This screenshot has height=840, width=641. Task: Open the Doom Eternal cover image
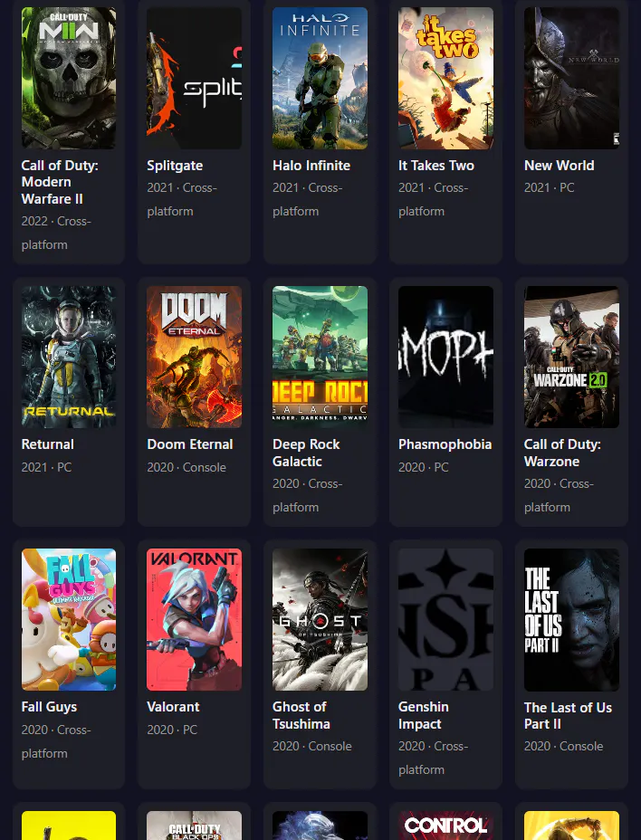click(x=194, y=357)
